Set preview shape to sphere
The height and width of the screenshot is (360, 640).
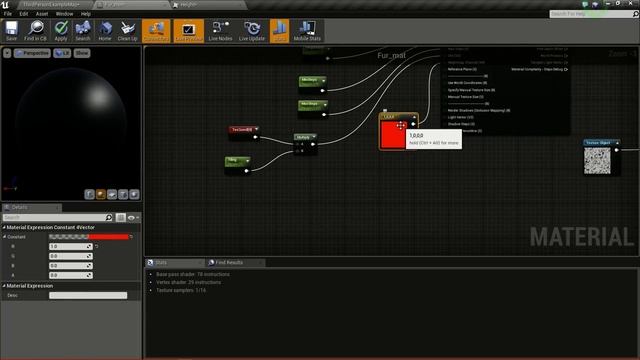pos(100,194)
